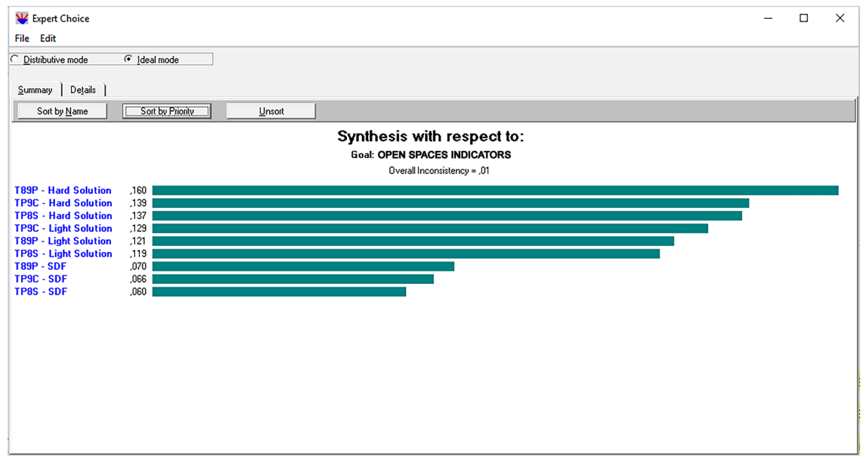868x463 pixels.
Task: Click the Expert Choice app icon
Action: coord(22,18)
